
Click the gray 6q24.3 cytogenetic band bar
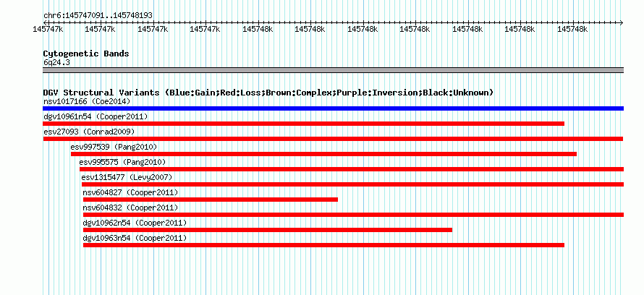pos(333,70)
